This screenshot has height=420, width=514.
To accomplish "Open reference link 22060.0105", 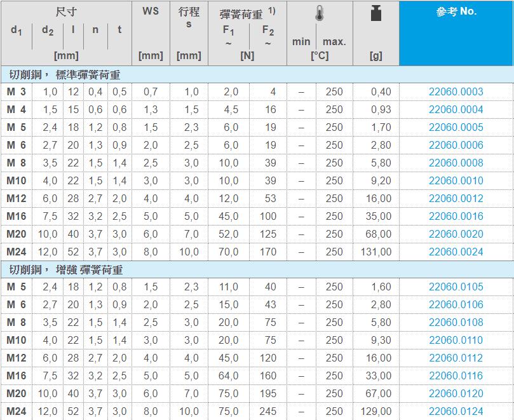I will (x=456, y=287).
